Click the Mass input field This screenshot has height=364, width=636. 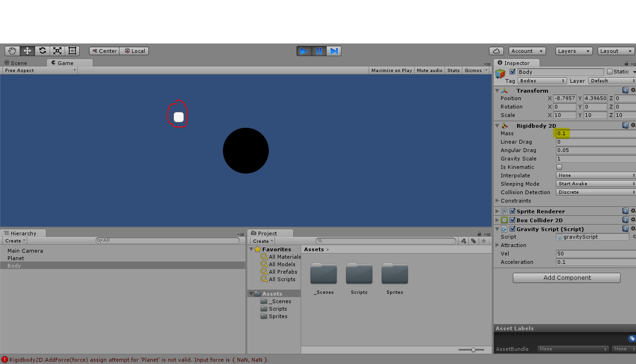point(596,133)
